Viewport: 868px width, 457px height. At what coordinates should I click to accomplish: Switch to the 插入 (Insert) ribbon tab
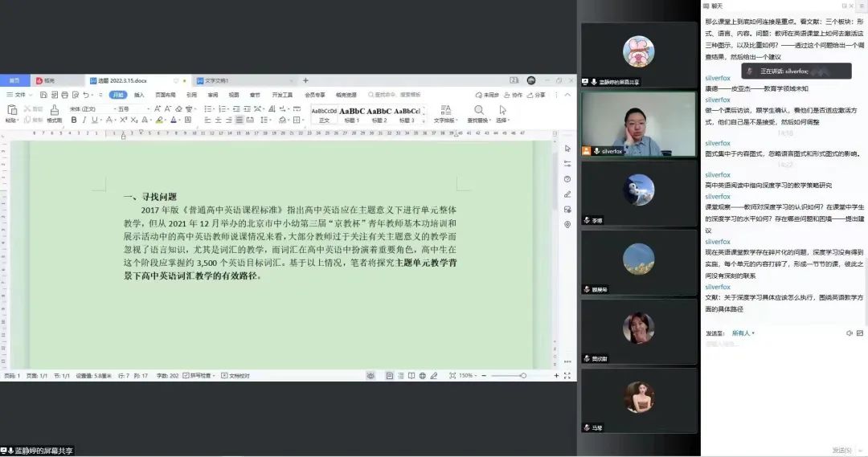tap(139, 95)
